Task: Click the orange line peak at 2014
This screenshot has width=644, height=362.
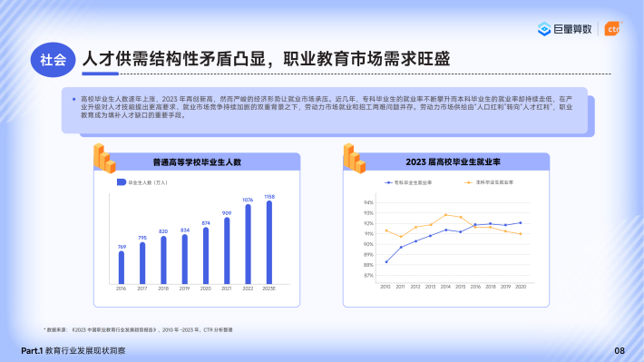Action: click(x=445, y=215)
